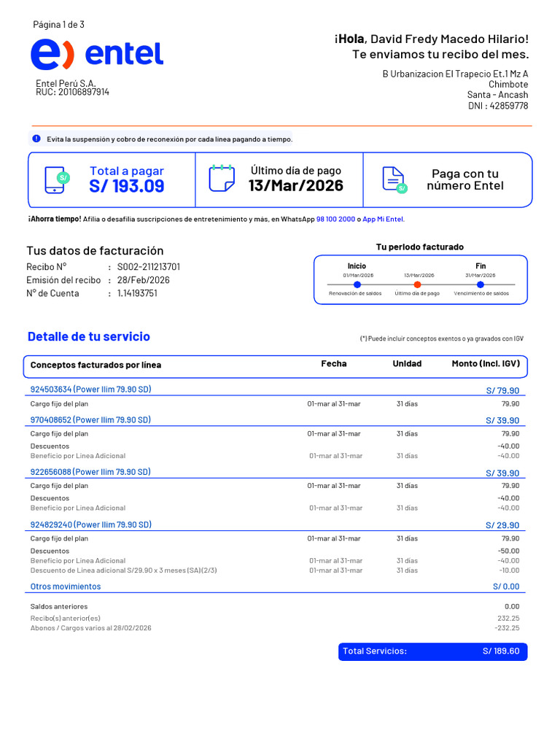Click Abonos / Cargos varios al 28/02/2026
The width and height of the screenshot is (560, 747).
(90, 628)
